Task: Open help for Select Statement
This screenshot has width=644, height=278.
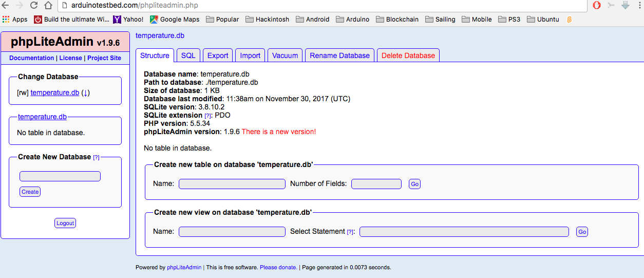Action: (350, 232)
